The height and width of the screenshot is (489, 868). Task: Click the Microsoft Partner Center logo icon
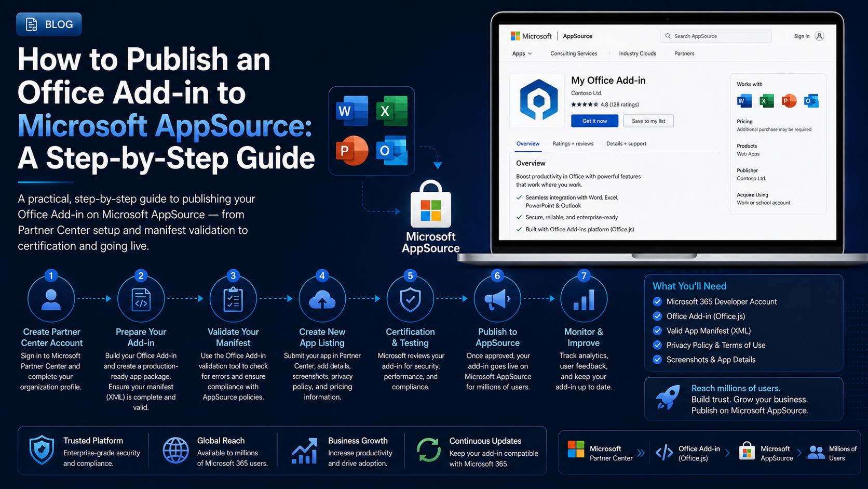point(576,449)
